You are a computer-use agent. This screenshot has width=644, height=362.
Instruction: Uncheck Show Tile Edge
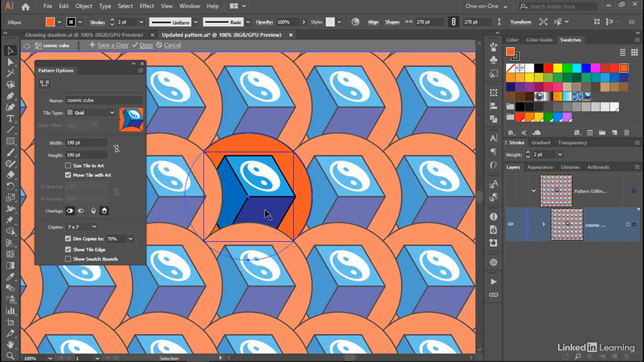click(x=68, y=249)
